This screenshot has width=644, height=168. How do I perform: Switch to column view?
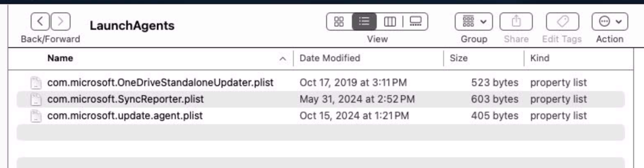[x=390, y=21]
